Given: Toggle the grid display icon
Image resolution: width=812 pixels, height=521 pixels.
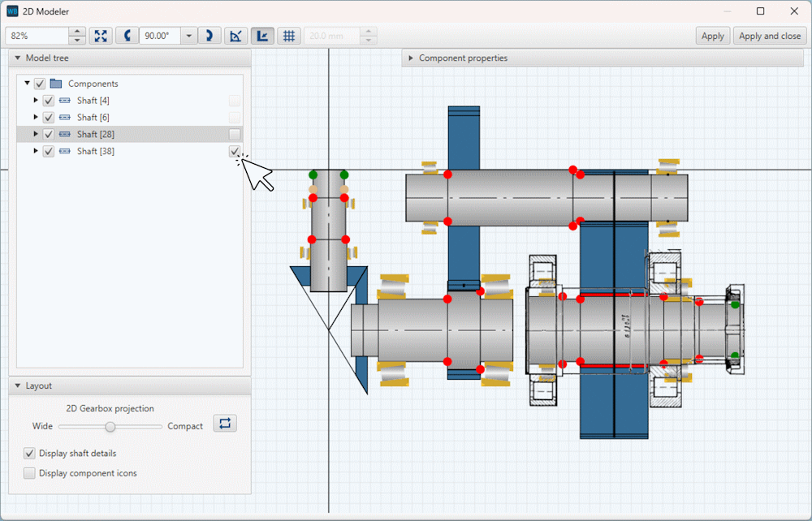Looking at the screenshot, I should pyautogui.click(x=288, y=36).
